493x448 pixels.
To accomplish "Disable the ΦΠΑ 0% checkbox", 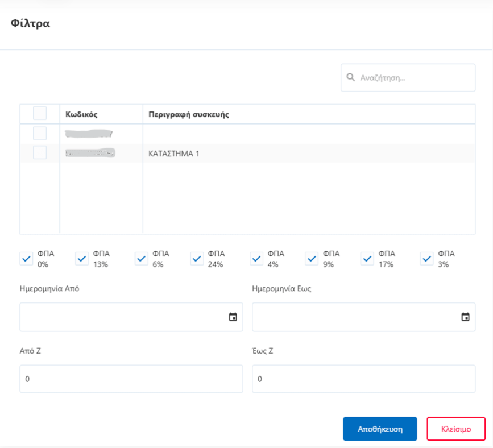I will coord(26,259).
